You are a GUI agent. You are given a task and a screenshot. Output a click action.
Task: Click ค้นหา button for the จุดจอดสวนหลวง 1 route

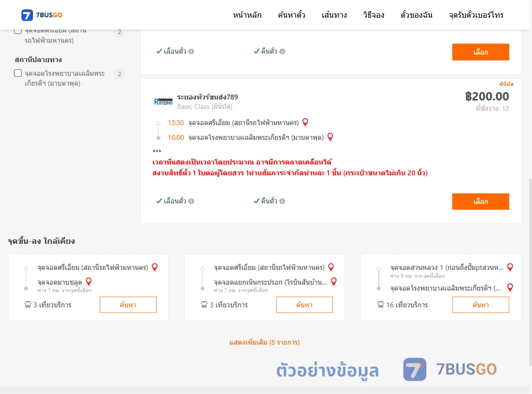(x=480, y=305)
